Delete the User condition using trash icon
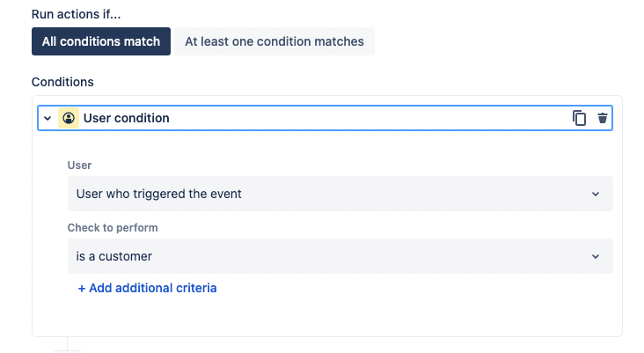644x353 pixels. tap(603, 118)
